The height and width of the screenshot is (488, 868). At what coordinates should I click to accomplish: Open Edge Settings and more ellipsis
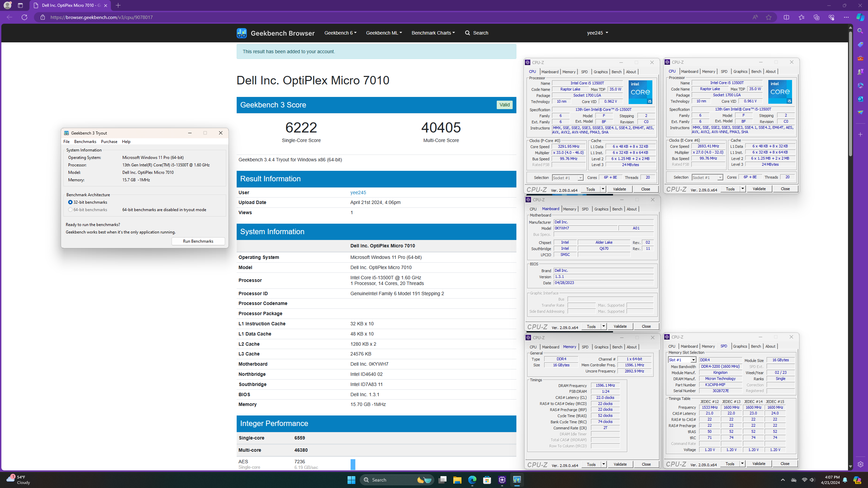tap(846, 17)
